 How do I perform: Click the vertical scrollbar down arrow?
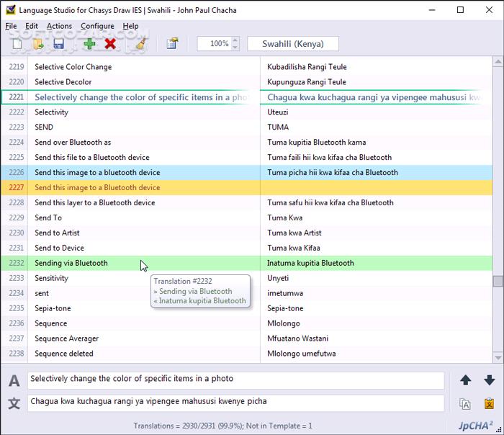498,357
